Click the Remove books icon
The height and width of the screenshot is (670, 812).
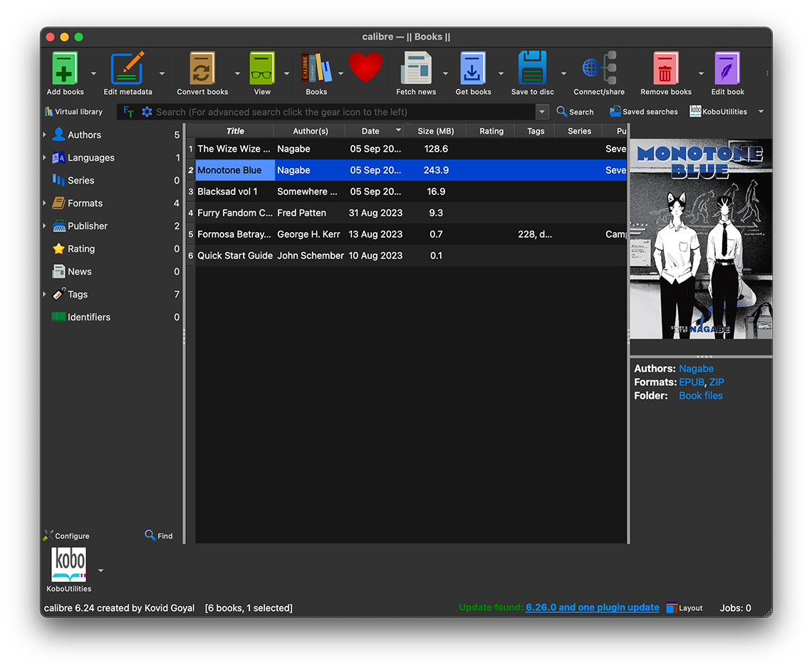click(665, 68)
